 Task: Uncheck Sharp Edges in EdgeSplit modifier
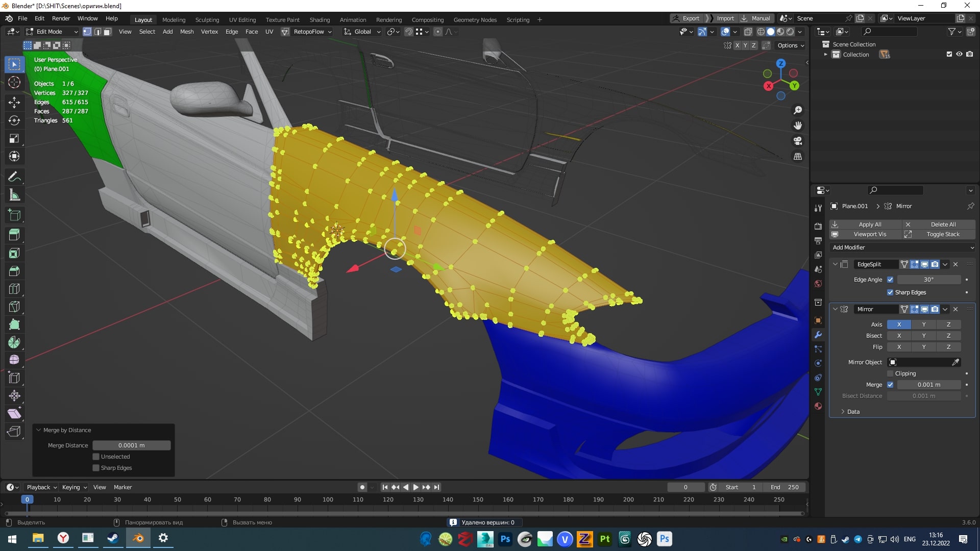pyautogui.click(x=890, y=292)
